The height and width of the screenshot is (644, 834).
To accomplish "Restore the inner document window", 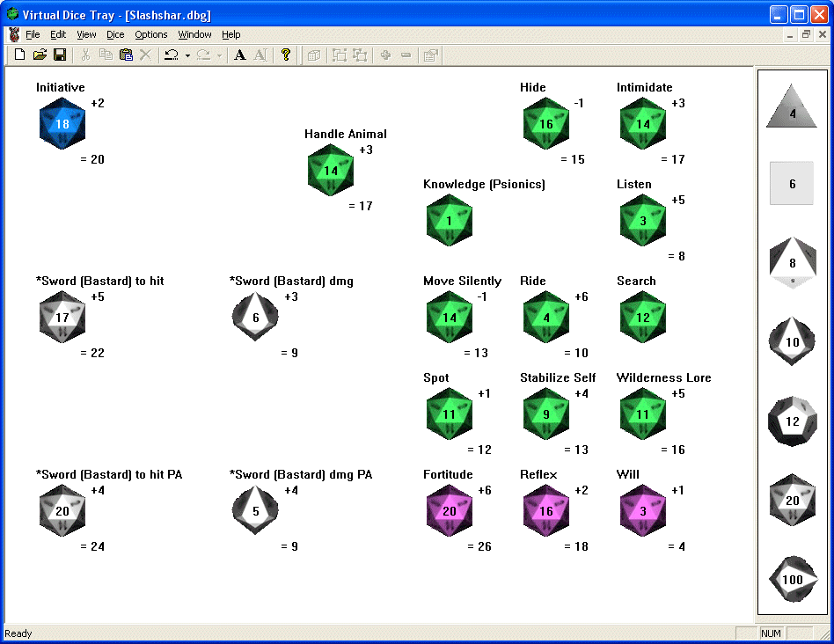I will [x=806, y=34].
